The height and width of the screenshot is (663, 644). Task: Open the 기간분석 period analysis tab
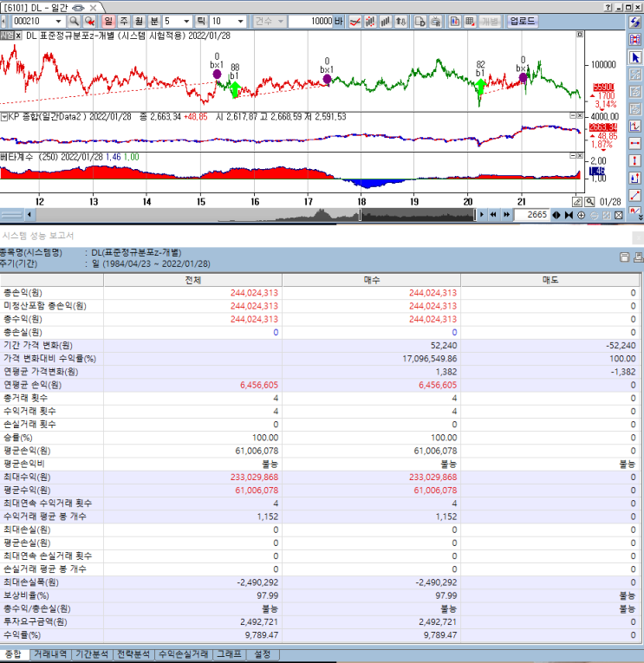[x=92, y=654]
